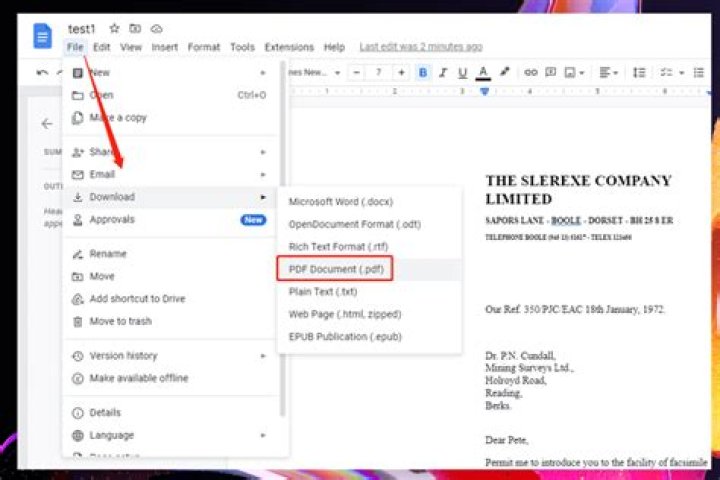Close outline panel with back arrow
Screen dimensions: 720x480
(47, 124)
